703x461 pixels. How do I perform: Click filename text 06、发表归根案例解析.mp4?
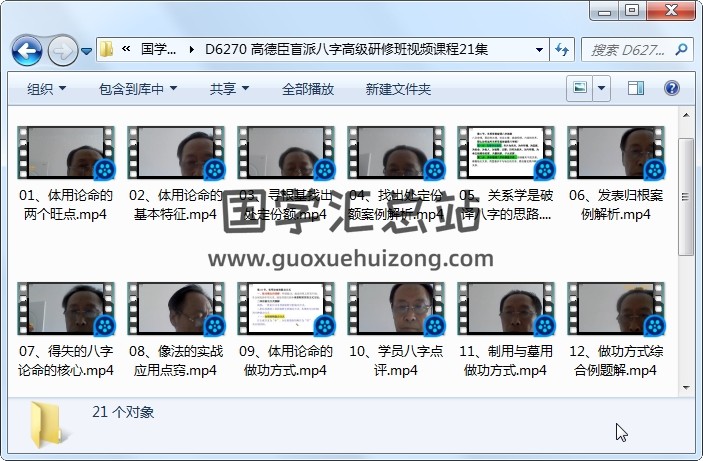[x=616, y=205]
